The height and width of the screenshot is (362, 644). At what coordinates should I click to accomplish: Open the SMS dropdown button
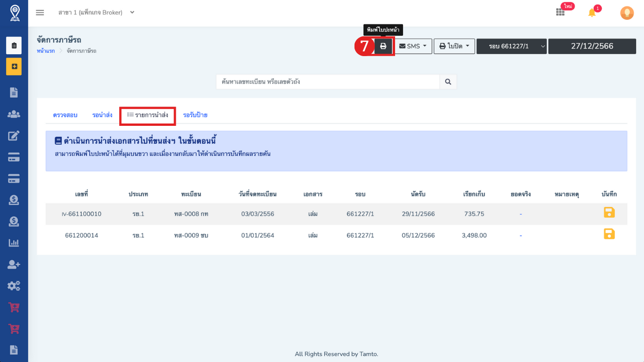[x=413, y=46]
